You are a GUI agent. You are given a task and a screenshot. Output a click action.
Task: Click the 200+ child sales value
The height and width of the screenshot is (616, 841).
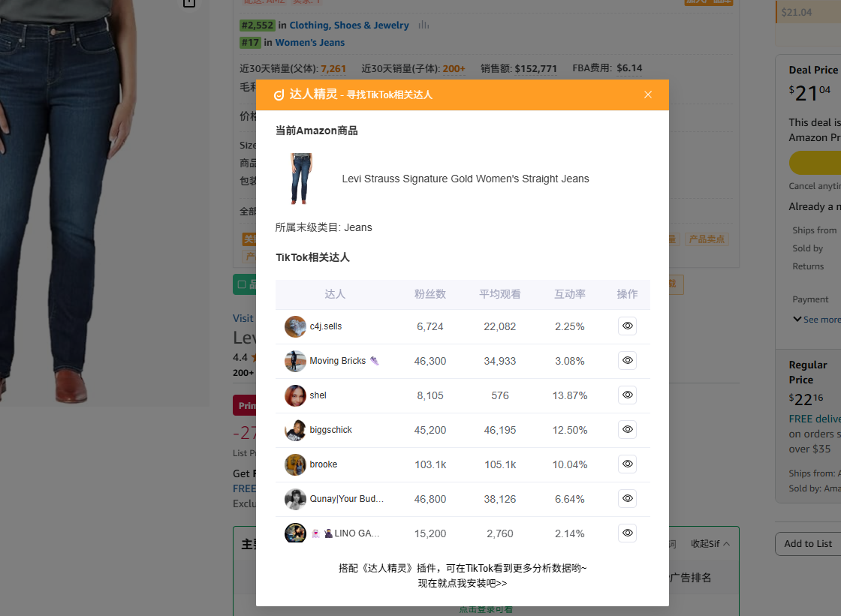tap(454, 68)
